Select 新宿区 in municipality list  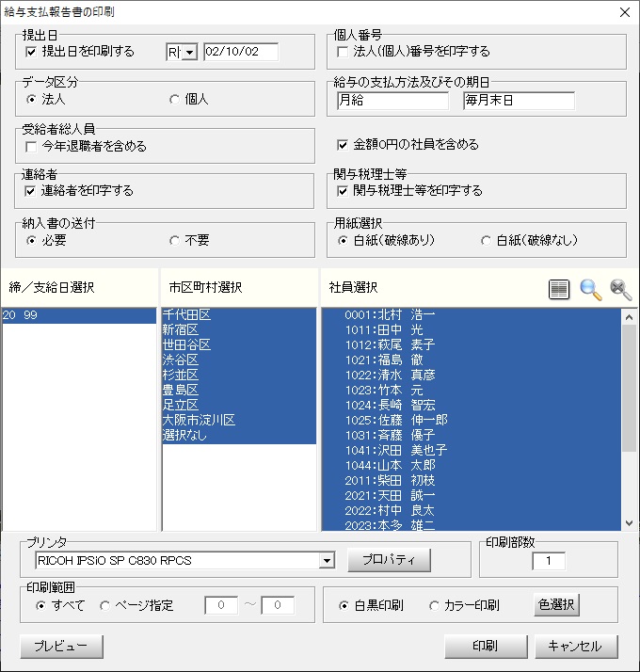(239, 330)
